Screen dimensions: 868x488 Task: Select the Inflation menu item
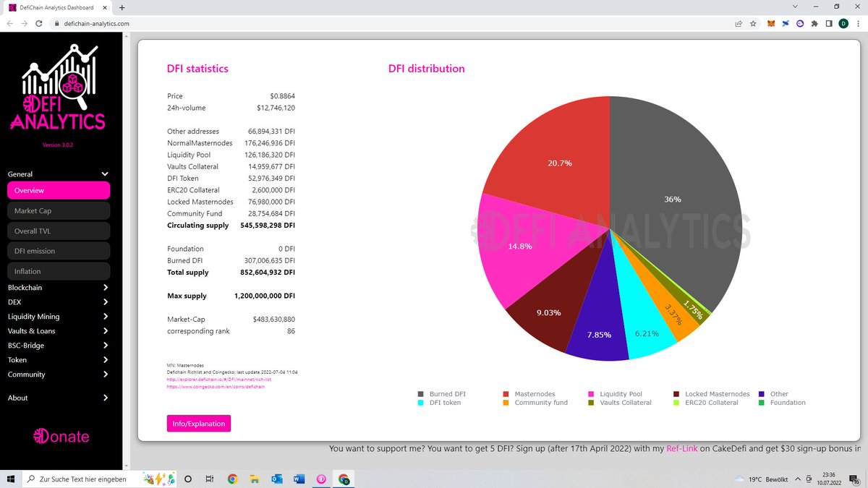pos(59,271)
